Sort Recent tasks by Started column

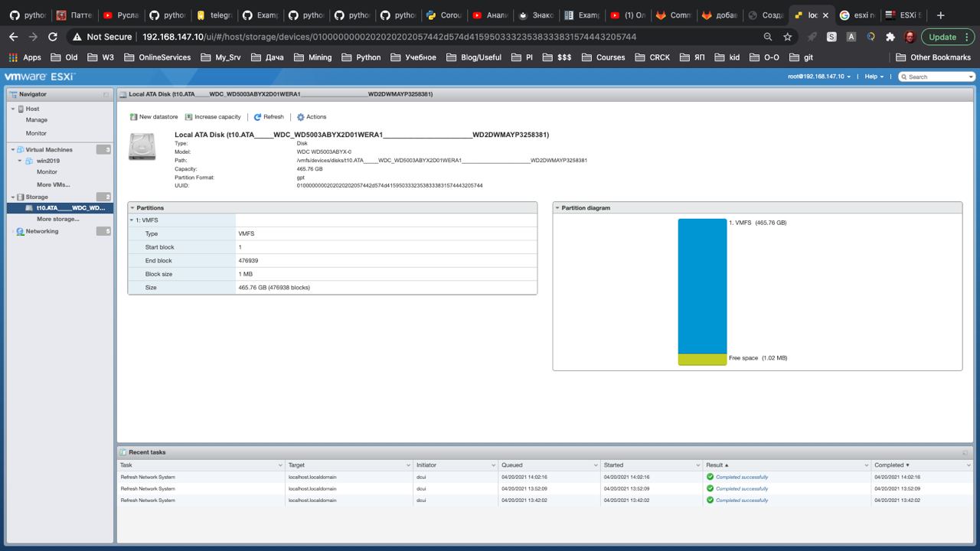coord(651,465)
